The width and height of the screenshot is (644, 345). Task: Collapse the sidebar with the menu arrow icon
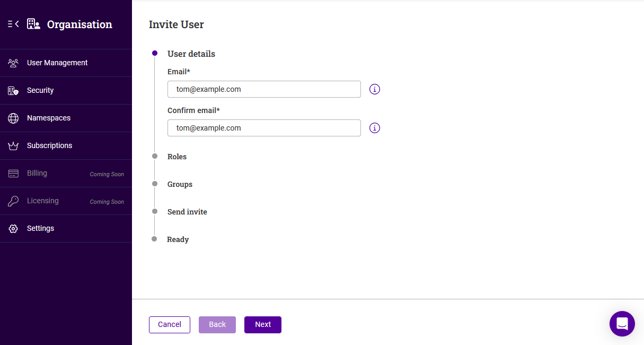(x=13, y=24)
